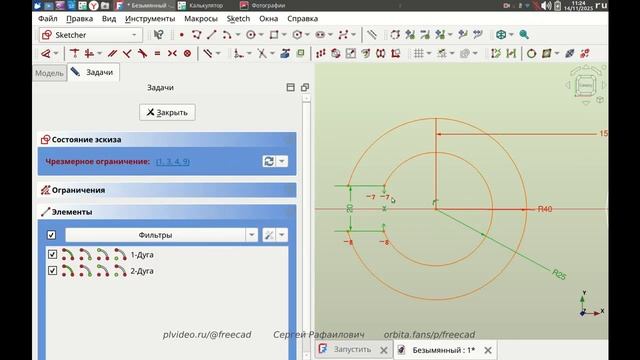Open the sketch state refresh options arrow

coord(282,161)
